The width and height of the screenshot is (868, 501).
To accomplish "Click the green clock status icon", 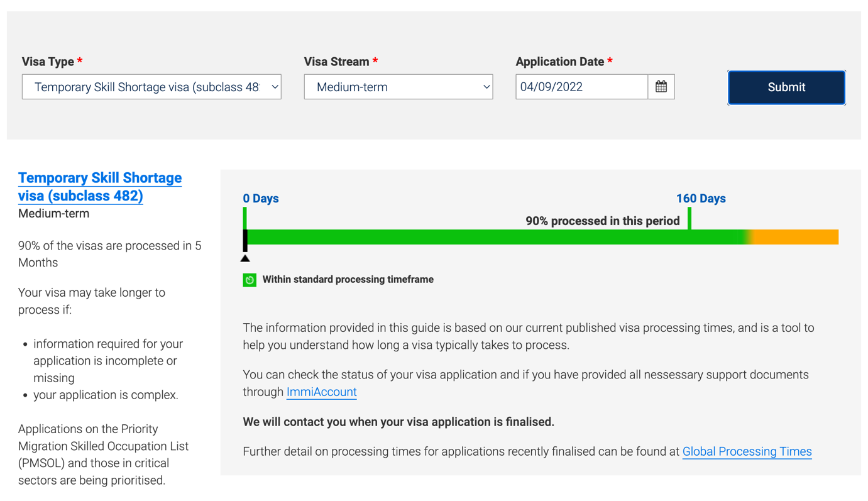I will 249,279.
